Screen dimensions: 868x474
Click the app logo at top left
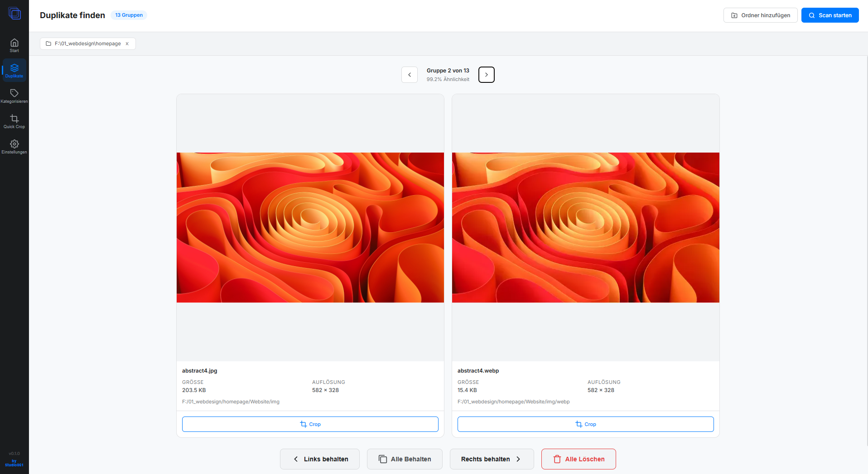click(15, 13)
